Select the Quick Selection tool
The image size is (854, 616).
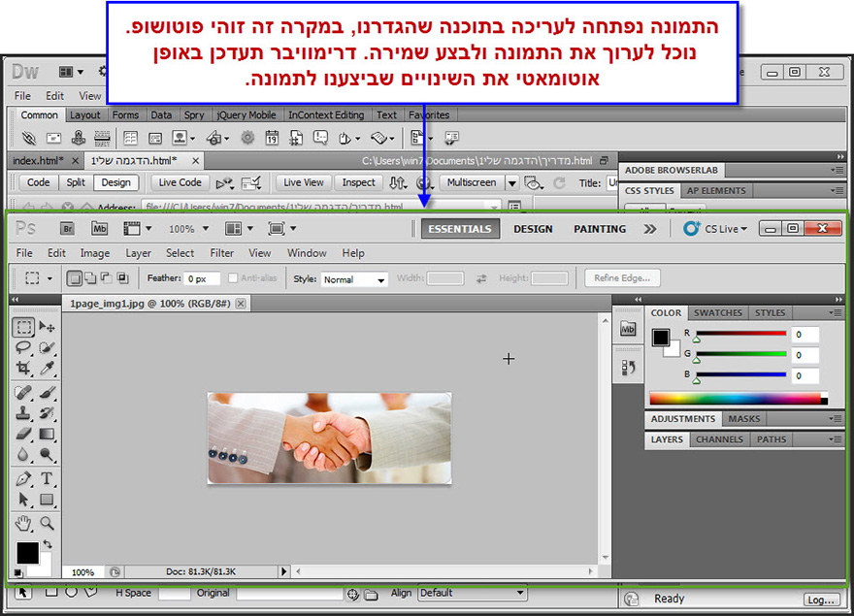click(x=47, y=347)
